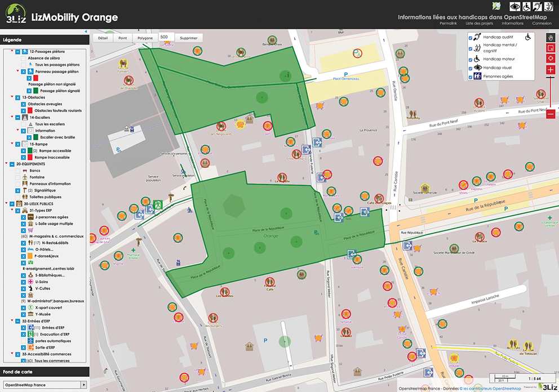Click the buffer distance field showing 500

pyautogui.click(x=166, y=37)
